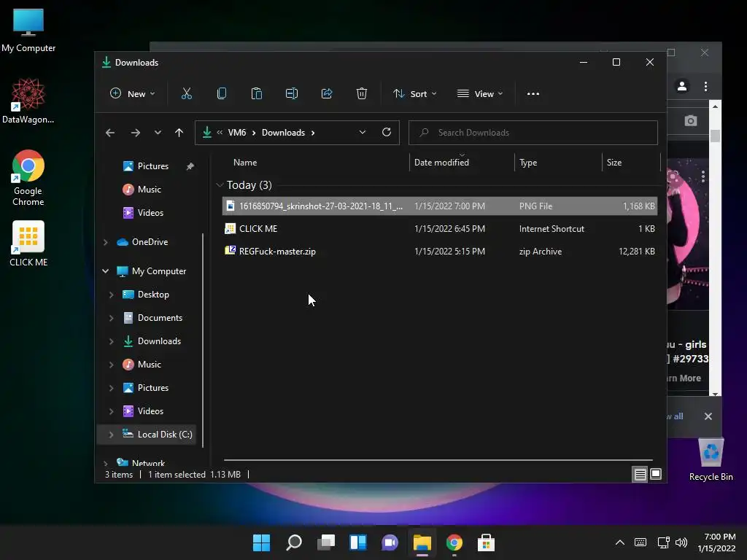Select CLICK ME desktop shortcut
Image resolution: width=747 pixels, height=560 pixels.
tap(28, 244)
